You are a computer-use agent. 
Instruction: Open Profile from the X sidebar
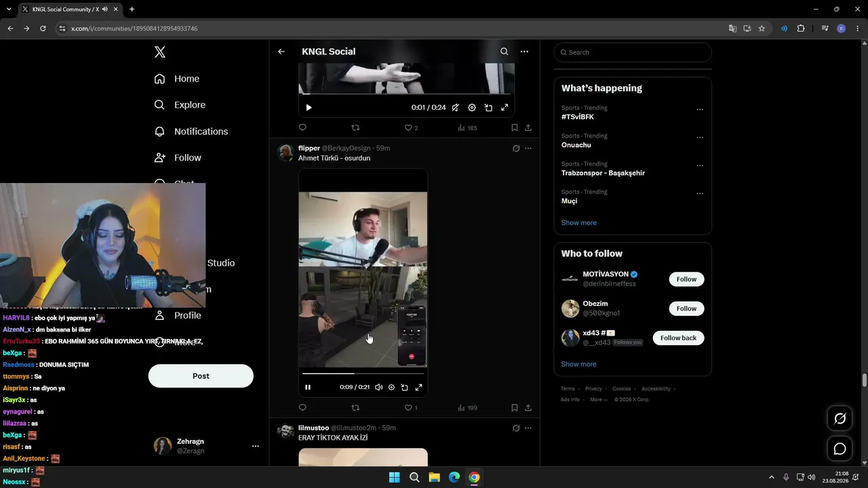click(178, 315)
